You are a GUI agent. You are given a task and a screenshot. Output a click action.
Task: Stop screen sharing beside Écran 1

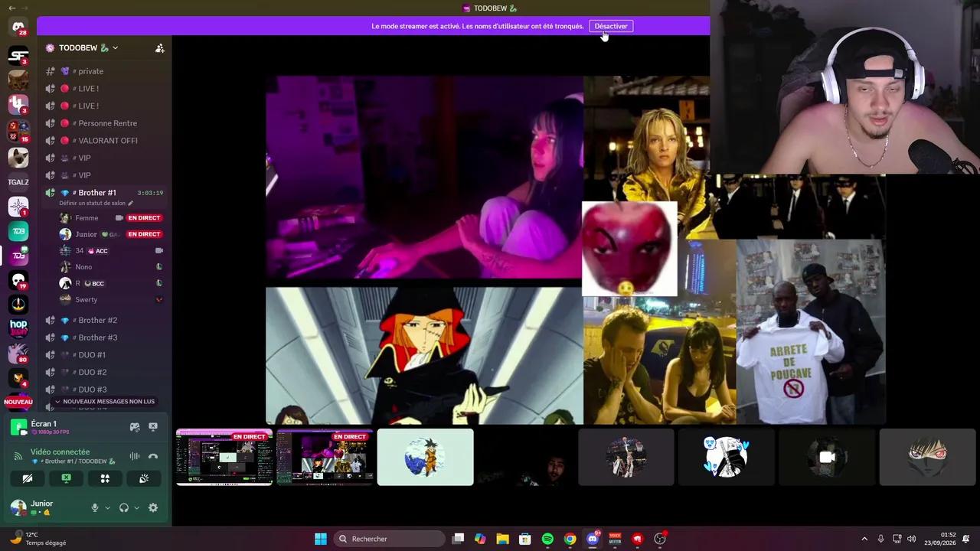[153, 427]
